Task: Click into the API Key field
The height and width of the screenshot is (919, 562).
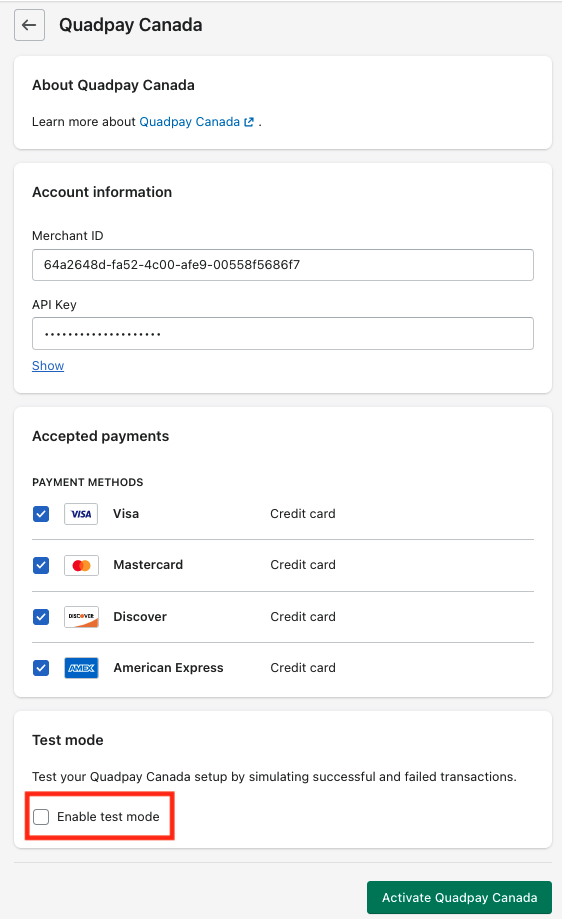Action: tap(283, 333)
